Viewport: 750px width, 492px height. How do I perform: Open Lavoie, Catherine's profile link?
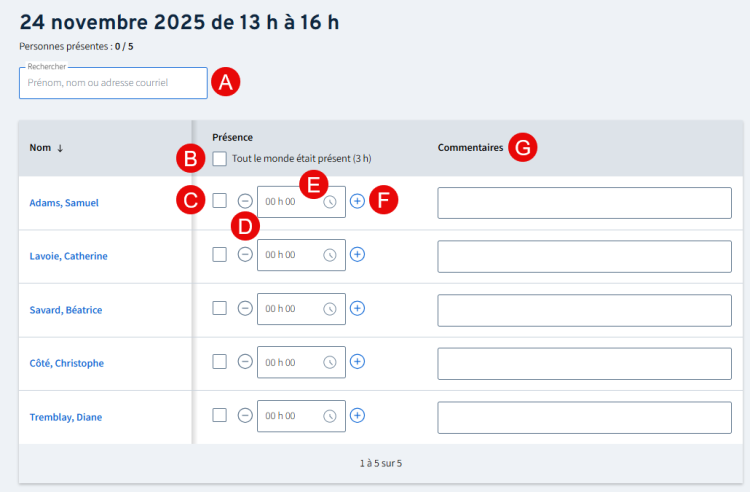pos(69,256)
